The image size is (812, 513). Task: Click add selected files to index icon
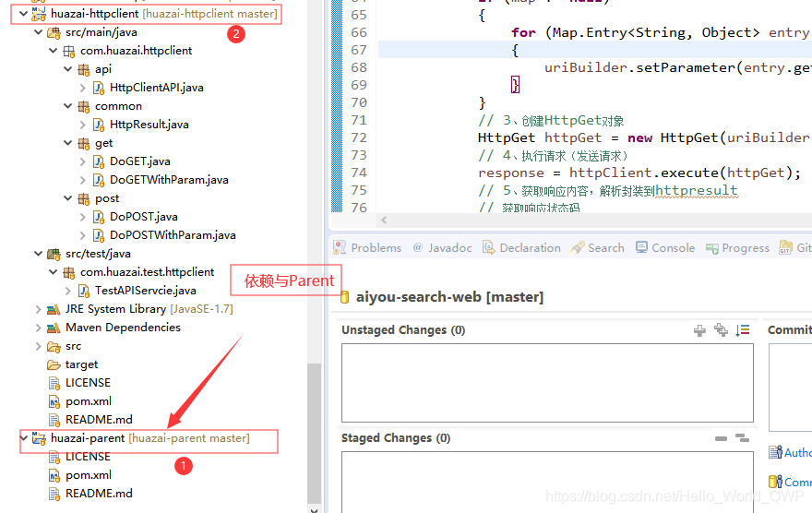coord(699,330)
